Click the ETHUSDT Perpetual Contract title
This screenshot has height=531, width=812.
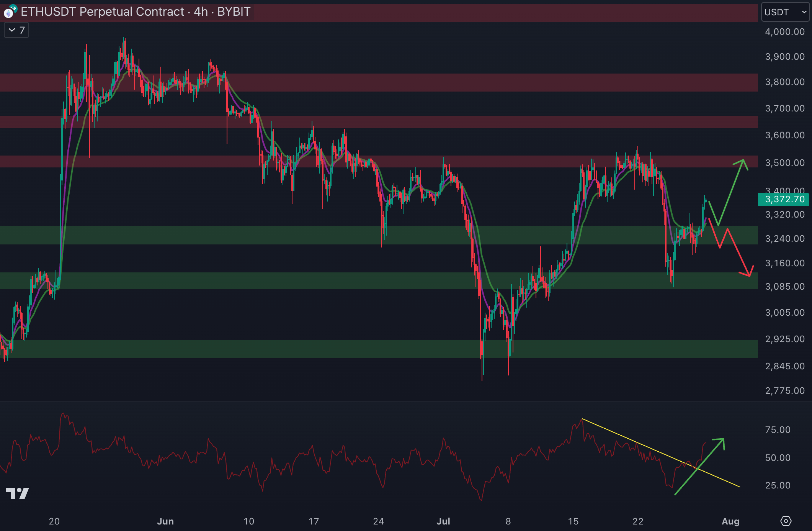click(x=102, y=12)
